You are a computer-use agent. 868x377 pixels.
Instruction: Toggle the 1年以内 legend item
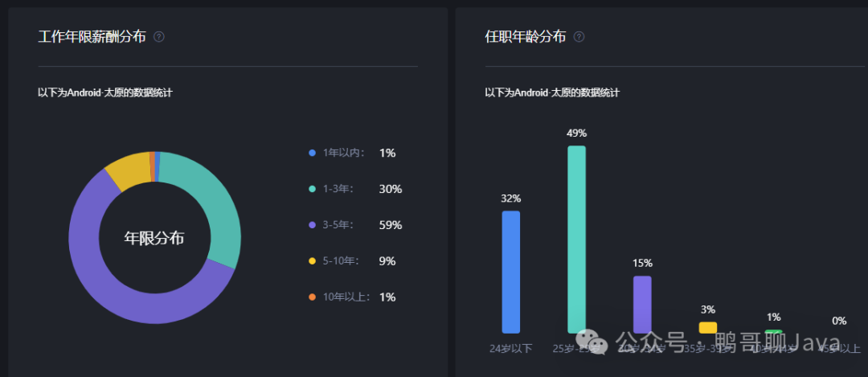tap(352, 153)
